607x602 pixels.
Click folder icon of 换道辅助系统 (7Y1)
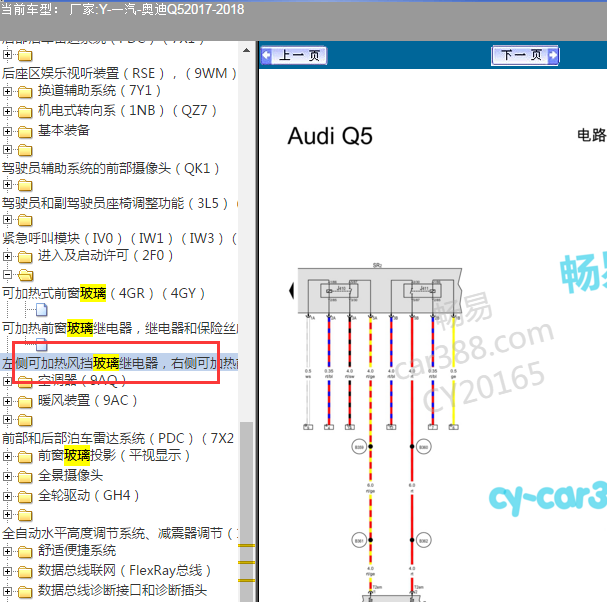25,92
